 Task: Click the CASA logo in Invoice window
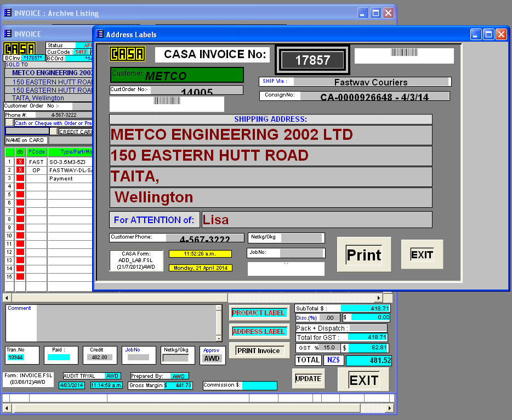[20, 49]
